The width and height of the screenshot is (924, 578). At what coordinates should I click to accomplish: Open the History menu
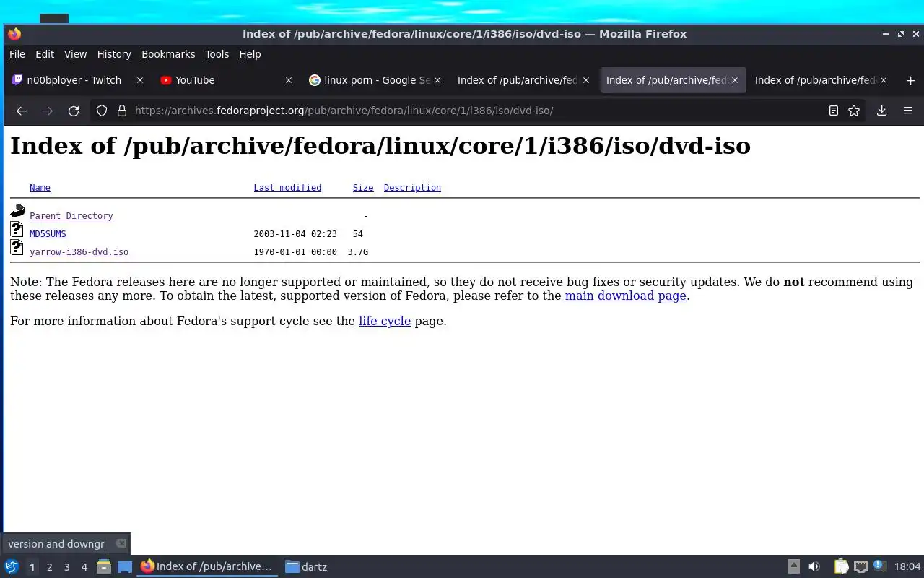114,54
